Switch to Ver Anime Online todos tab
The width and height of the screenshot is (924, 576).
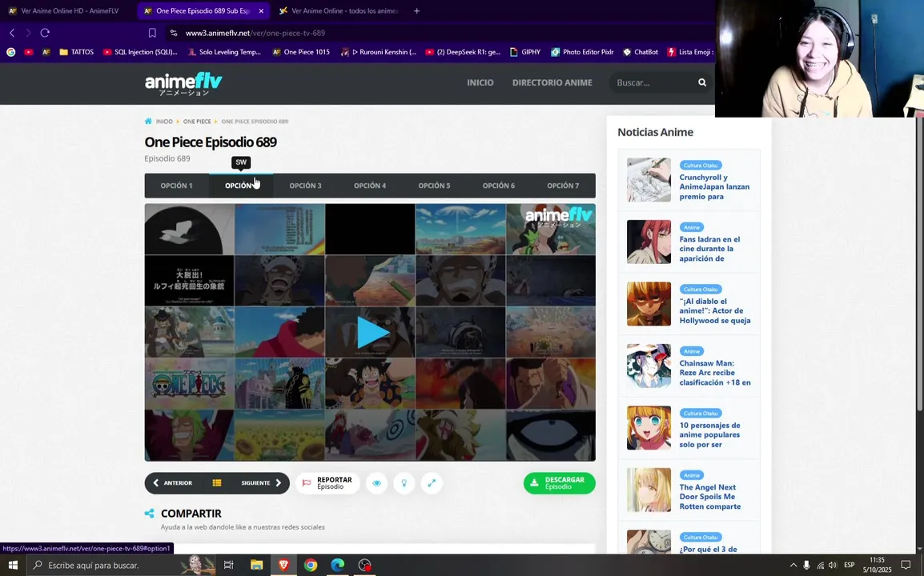339,10
